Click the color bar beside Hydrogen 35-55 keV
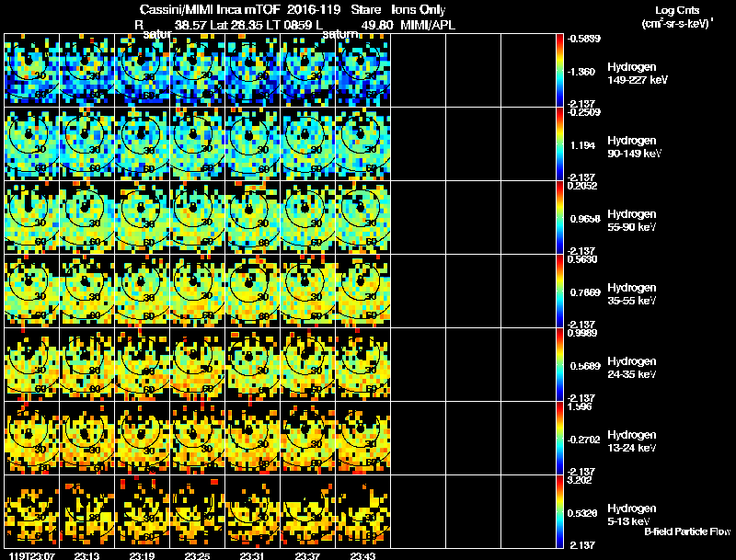This screenshot has width=736, height=560. (559, 291)
